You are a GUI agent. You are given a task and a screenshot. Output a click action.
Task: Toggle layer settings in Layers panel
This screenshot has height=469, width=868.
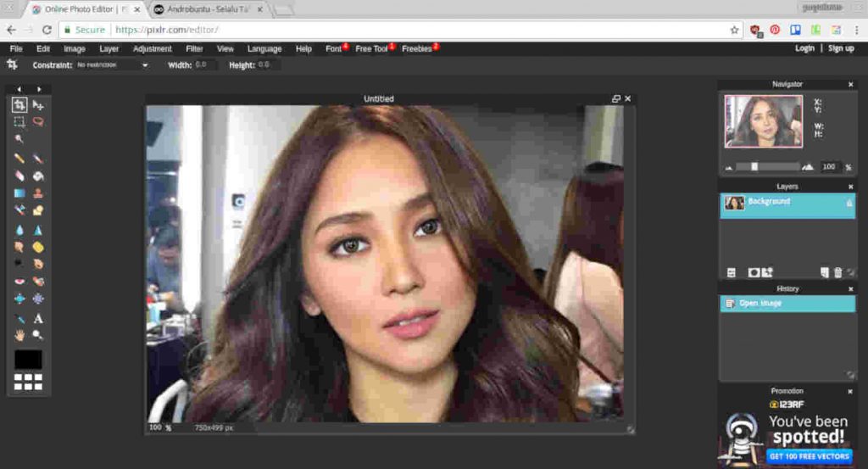732,272
